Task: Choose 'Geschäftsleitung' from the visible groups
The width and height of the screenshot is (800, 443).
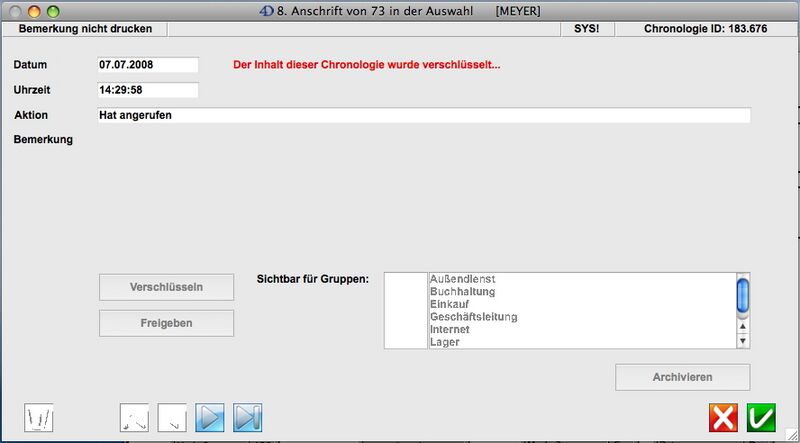Action: (473, 317)
